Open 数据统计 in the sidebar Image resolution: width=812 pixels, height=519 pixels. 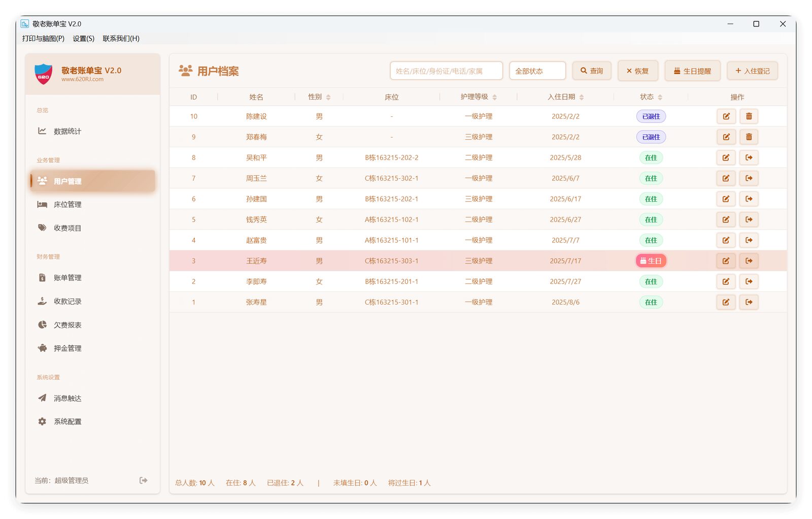tap(67, 131)
